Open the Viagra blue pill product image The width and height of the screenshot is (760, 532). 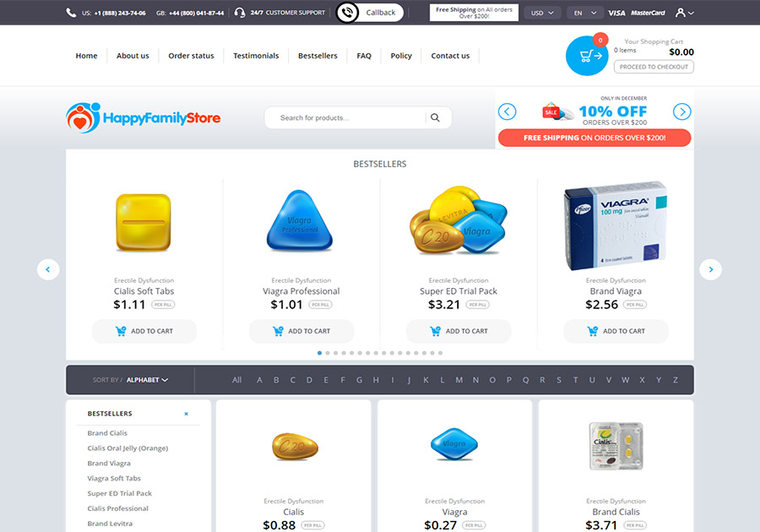pos(454,443)
